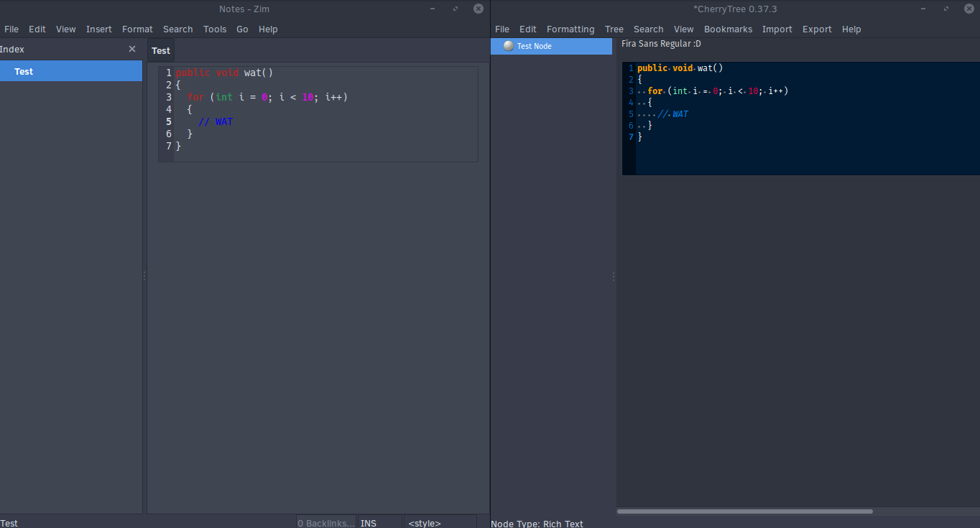
Task: Click 'Node Type: Rich Text' in CherryTree status bar
Action: (537, 524)
